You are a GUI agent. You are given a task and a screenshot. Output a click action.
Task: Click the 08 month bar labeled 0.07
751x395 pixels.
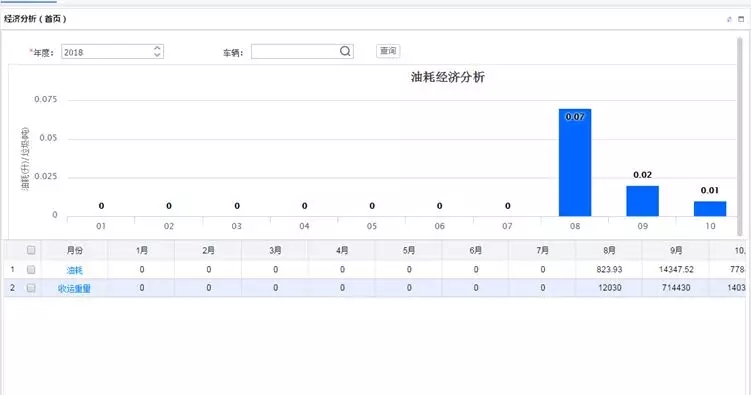(575, 162)
